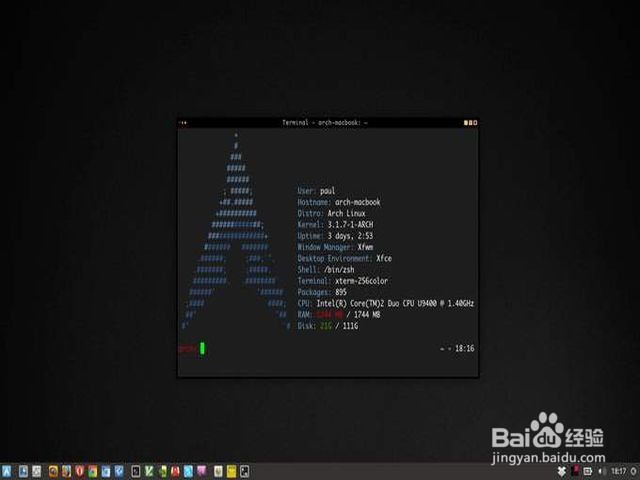Open the volume speaker icon in the tray
This screenshot has width=640, height=480.
click(x=602, y=471)
